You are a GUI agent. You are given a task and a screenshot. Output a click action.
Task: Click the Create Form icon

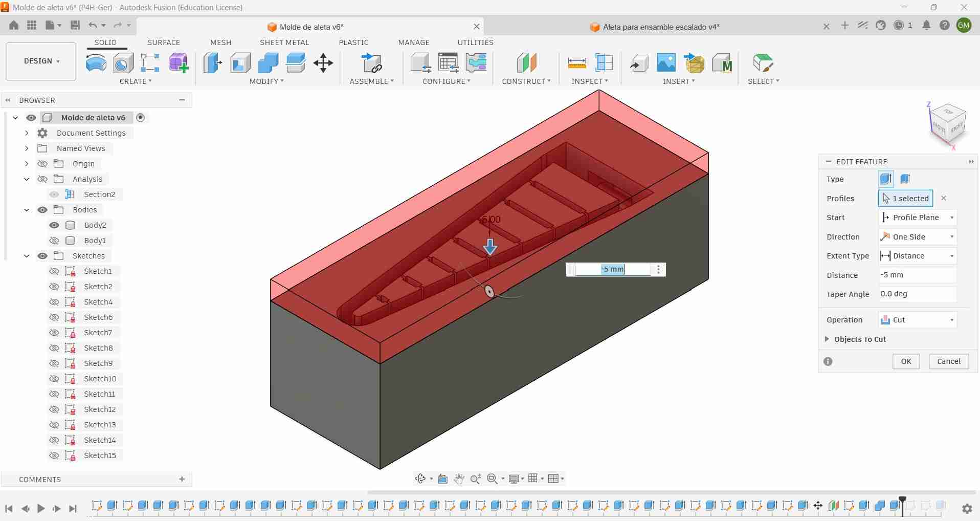point(179,63)
